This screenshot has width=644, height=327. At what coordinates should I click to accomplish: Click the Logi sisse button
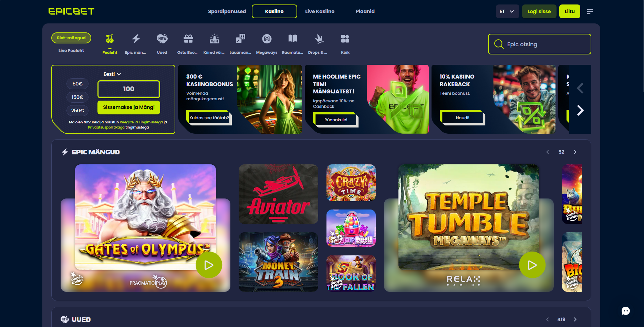coord(539,11)
